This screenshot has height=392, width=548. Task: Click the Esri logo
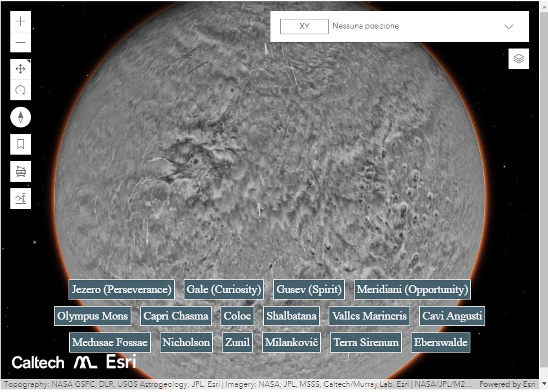121,362
